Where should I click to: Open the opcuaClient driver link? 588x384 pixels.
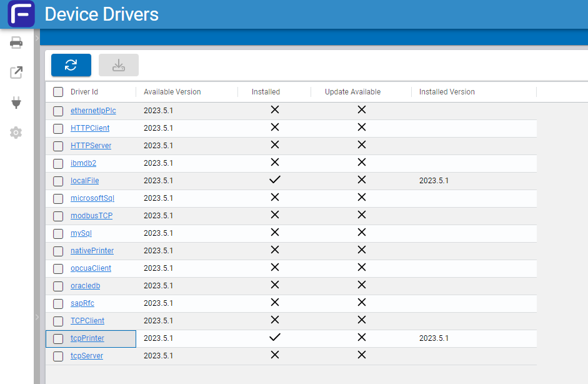[x=91, y=268]
